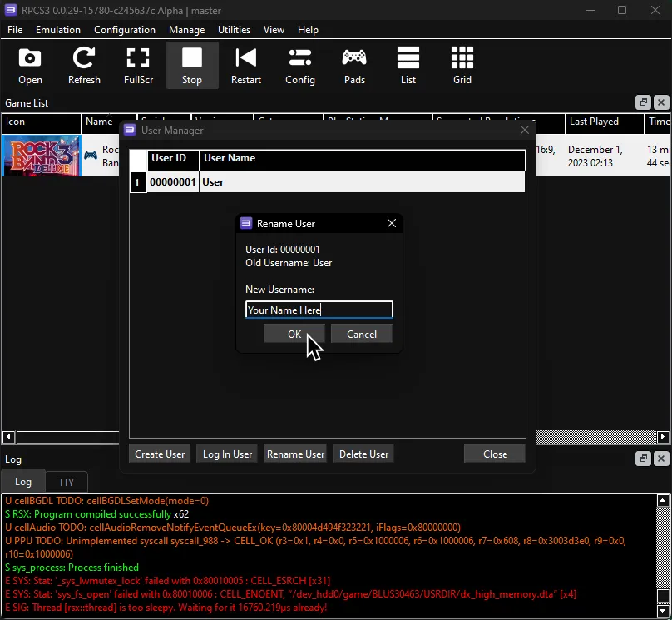This screenshot has height=620, width=672.
Task: Undock the Game List panel
Action: (x=643, y=102)
